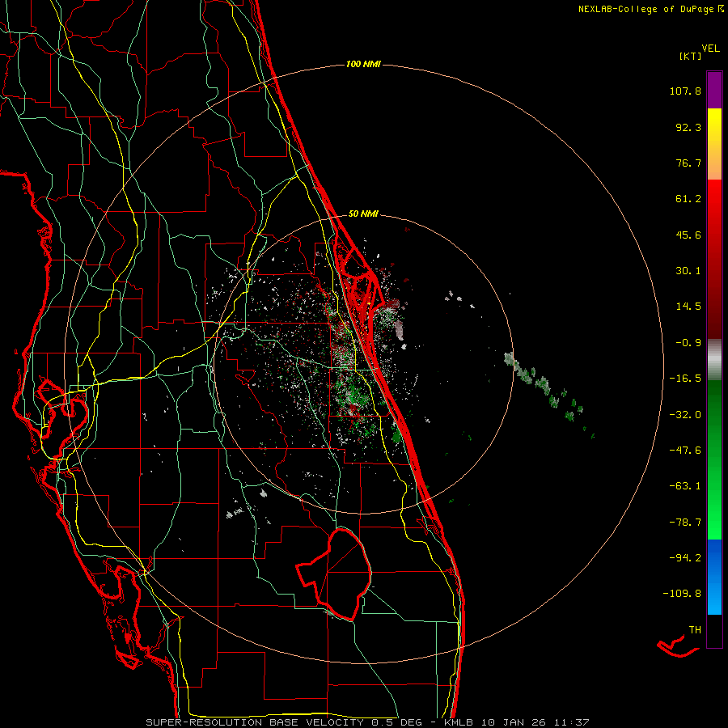728x728 pixels.
Task: Click the purple segment of the color bar
Action: point(714,90)
